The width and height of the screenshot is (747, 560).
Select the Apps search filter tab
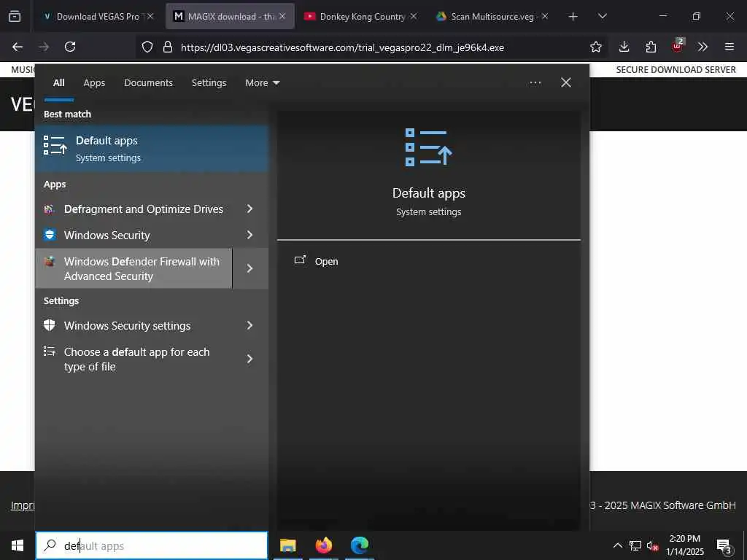point(94,83)
